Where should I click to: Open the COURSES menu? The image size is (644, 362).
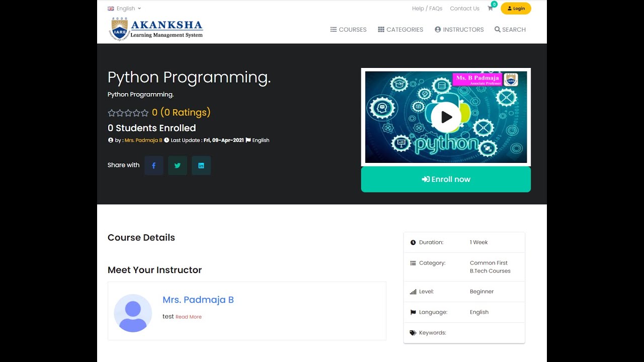coord(348,30)
